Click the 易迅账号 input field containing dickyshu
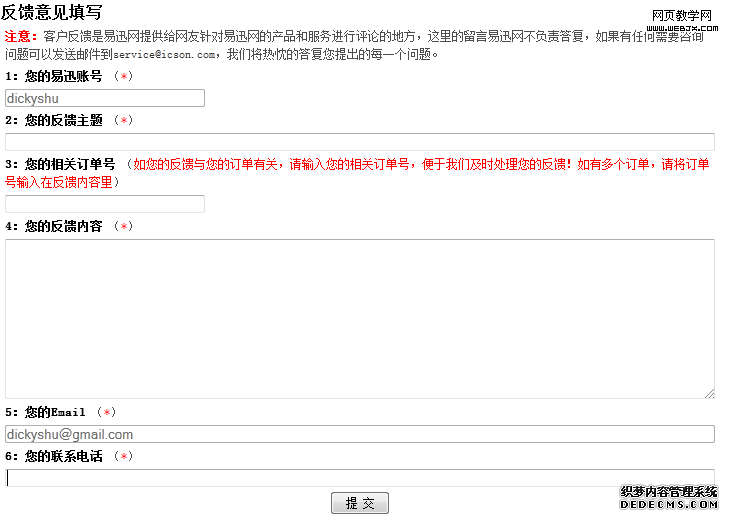Viewport: 729px width, 519px height. click(x=105, y=98)
